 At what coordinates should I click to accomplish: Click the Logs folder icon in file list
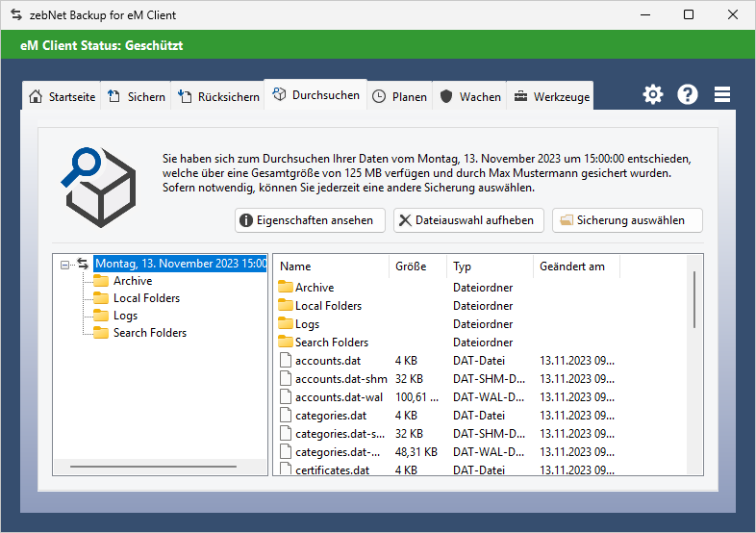[286, 323]
